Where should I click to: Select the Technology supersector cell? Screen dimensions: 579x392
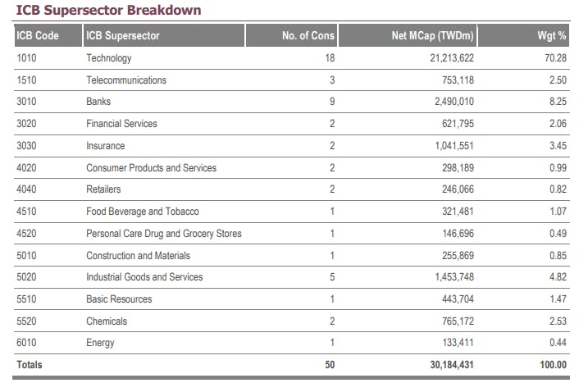coord(109,58)
